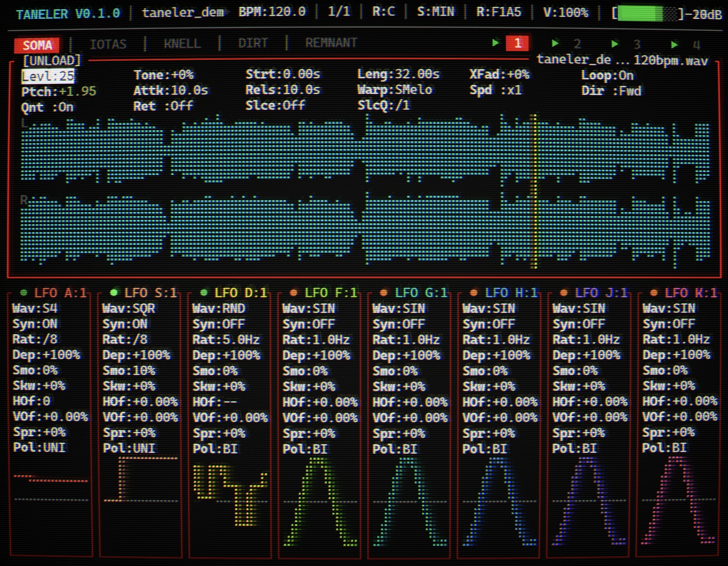Toggle Pol:UNI polarity in LFO A

coord(39,447)
